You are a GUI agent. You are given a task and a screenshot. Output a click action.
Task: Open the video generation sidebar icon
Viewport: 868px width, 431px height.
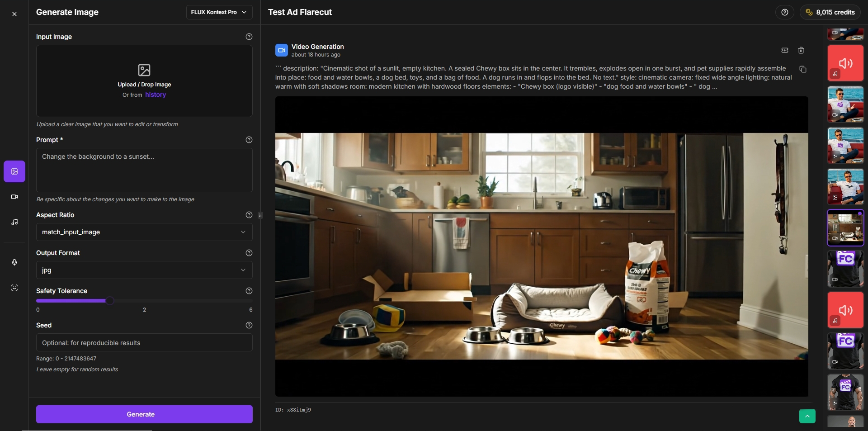14,197
